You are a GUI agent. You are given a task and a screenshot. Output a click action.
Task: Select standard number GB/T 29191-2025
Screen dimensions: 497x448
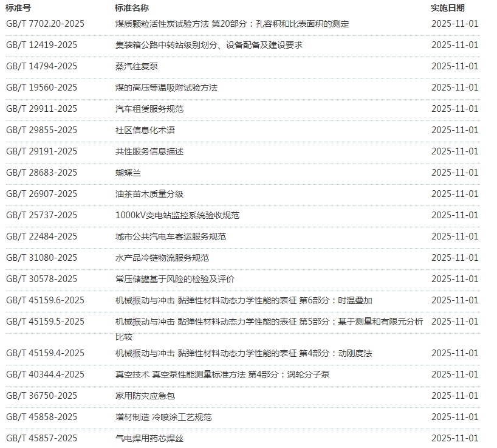(x=41, y=151)
